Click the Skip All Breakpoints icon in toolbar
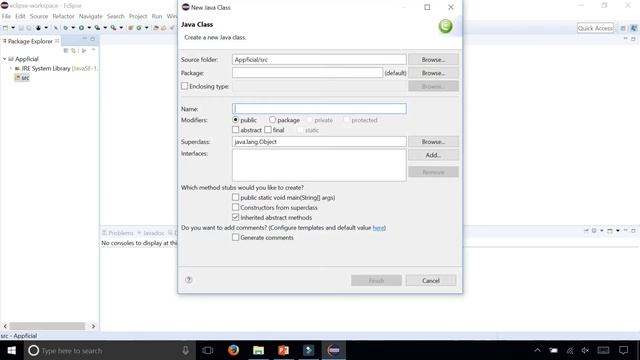The height and width of the screenshot is (360, 640). [x=56, y=28]
